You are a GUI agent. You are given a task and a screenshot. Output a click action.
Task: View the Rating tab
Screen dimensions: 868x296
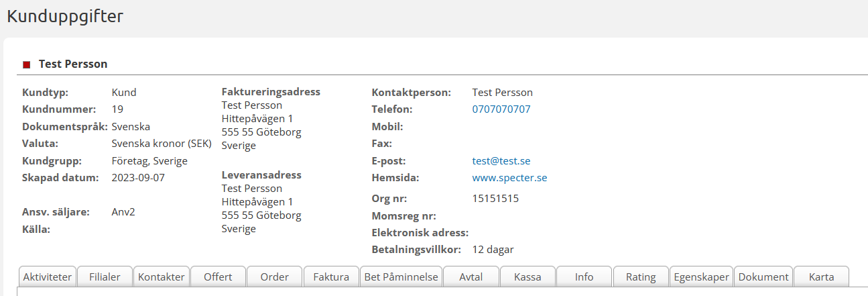click(x=641, y=277)
